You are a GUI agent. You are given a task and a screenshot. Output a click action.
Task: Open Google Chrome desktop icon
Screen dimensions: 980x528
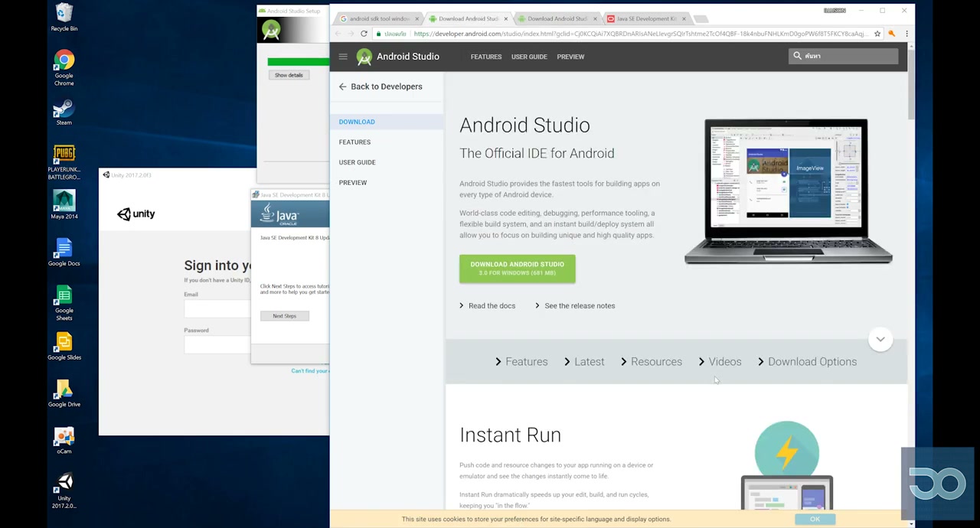[x=64, y=69]
